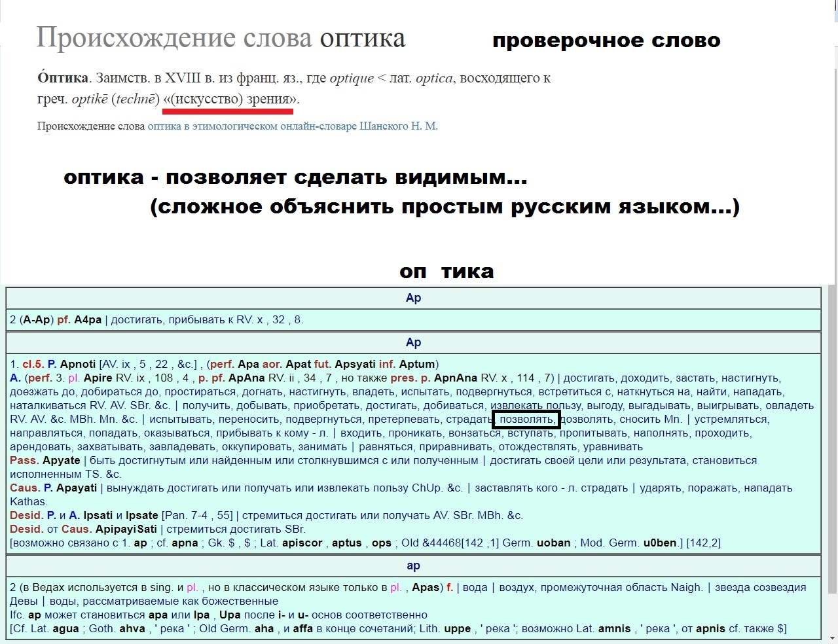Select the italic word 'optique'

pyautogui.click(x=352, y=79)
